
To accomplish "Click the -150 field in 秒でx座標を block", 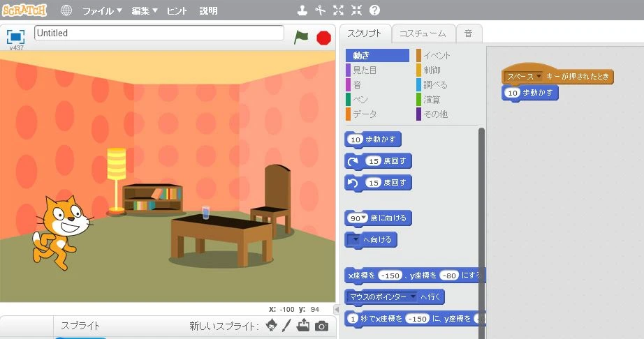I will 417,319.
